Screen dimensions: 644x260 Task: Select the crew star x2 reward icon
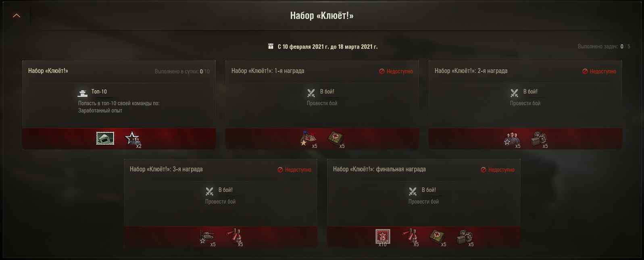point(132,139)
